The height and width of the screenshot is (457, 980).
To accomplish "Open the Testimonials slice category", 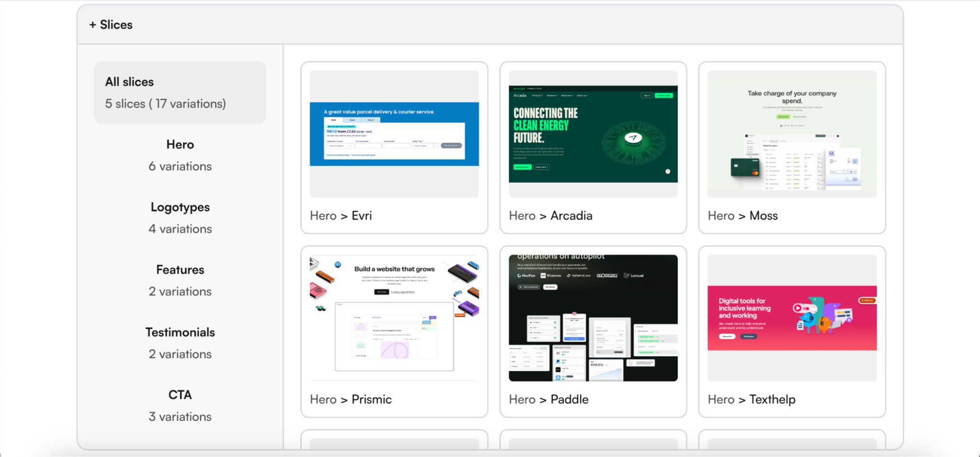I will pyautogui.click(x=180, y=344).
